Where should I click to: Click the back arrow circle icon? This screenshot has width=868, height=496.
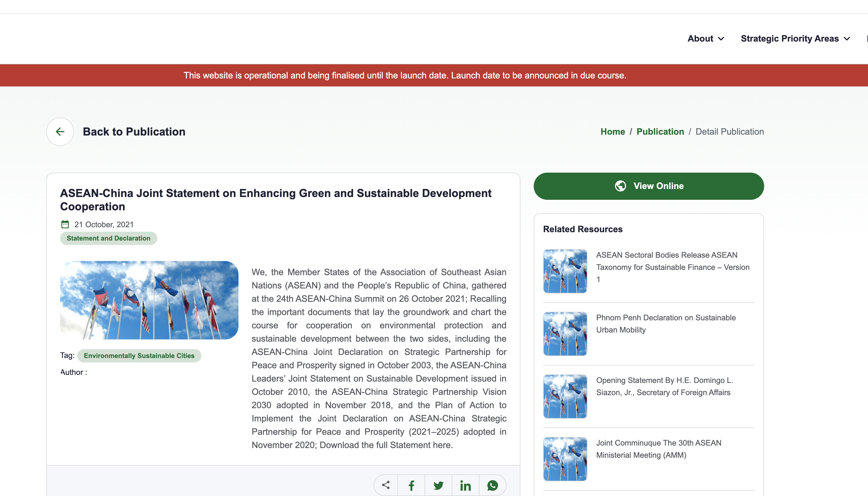pos(60,132)
